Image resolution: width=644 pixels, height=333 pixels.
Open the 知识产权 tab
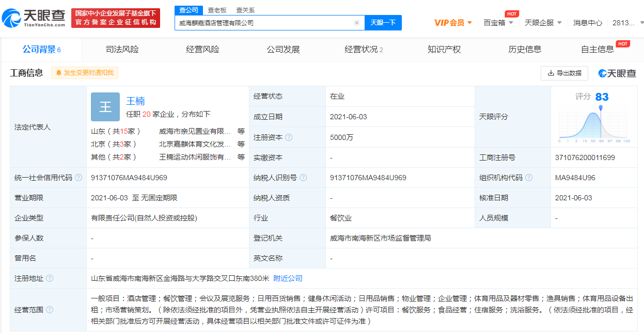pyautogui.click(x=444, y=50)
